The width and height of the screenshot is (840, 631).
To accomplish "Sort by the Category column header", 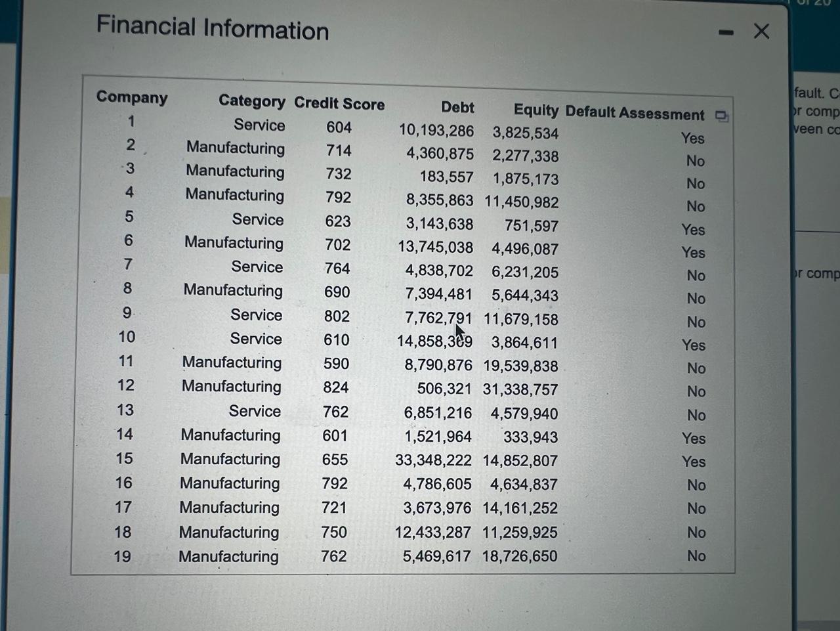I will click(x=251, y=102).
